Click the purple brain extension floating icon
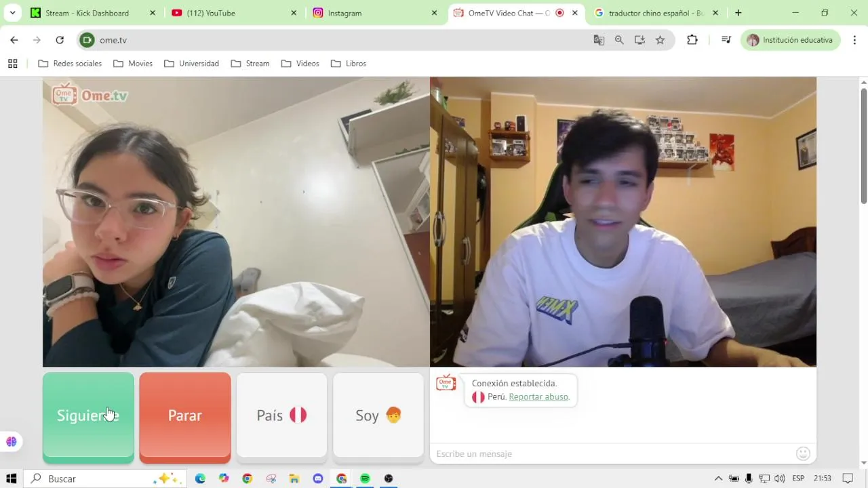The width and height of the screenshot is (868, 488). (11, 442)
